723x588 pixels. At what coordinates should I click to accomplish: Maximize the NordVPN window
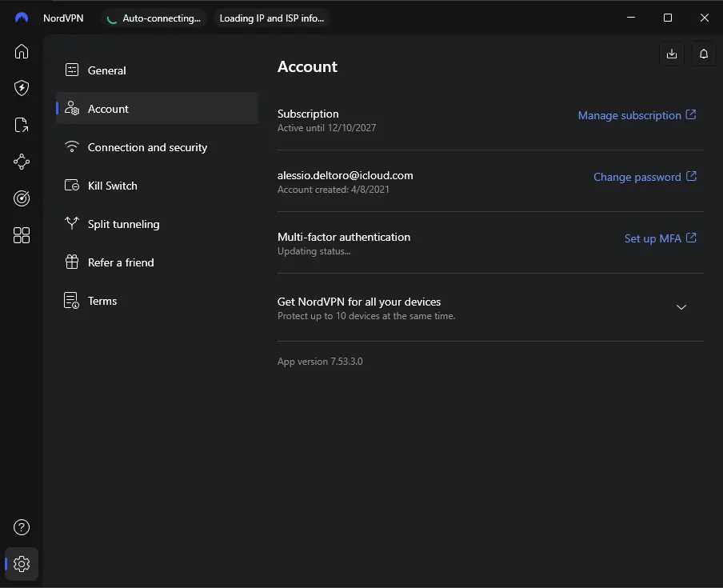(x=667, y=18)
